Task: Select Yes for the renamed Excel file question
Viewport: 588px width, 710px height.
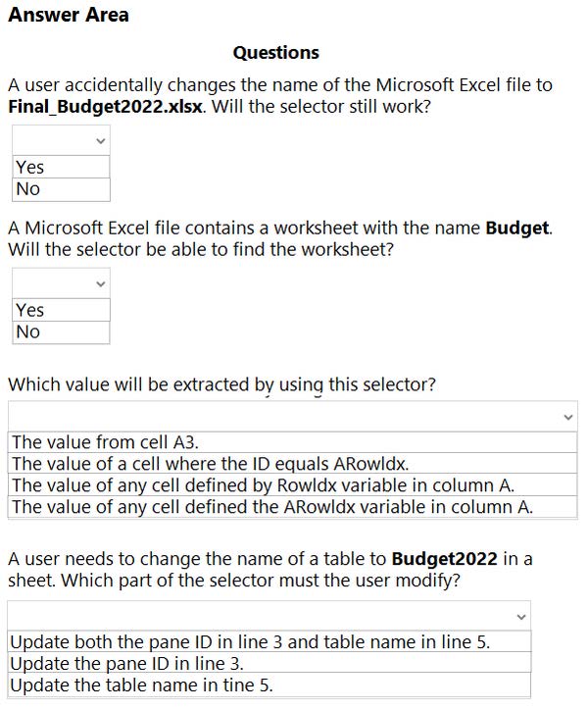Action: (x=61, y=168)
